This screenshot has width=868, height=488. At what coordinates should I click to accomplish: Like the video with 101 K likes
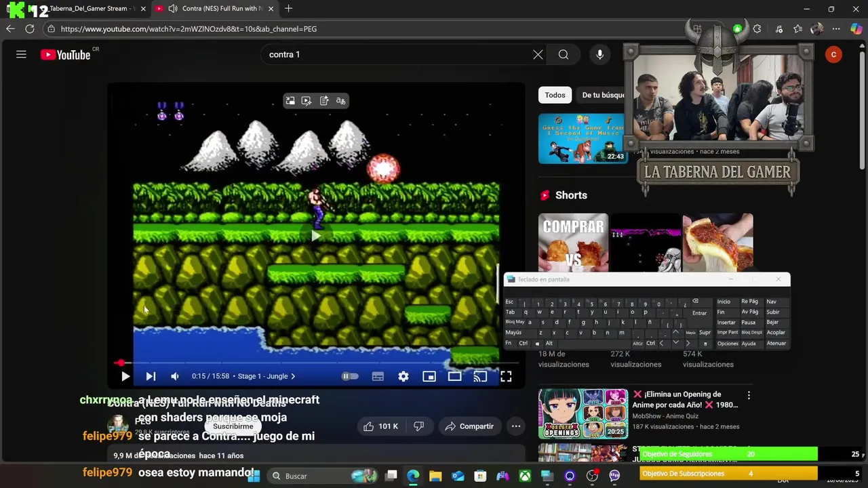click(x=381, y=426)
